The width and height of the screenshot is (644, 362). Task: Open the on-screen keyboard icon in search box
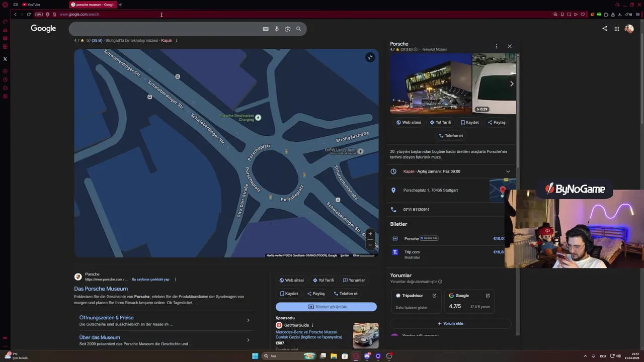266,29
